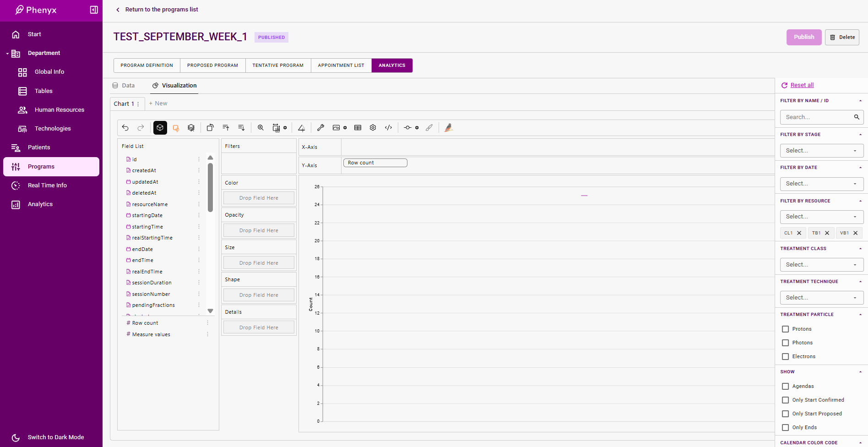The image size is (868, 447).
Task: Click the code export icon
Action: (388, 128)
